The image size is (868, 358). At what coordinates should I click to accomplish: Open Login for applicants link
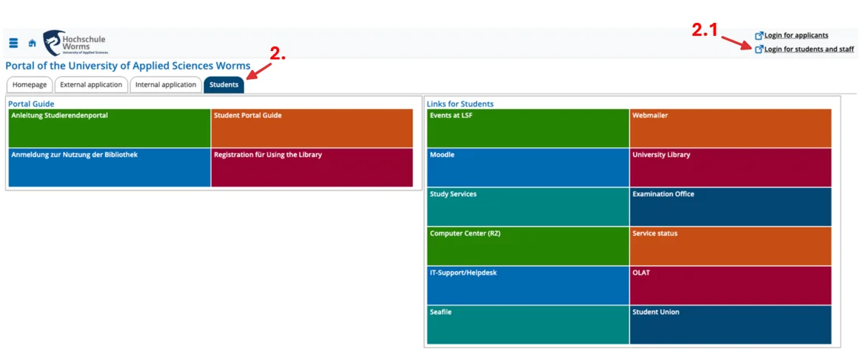pos(796,35)
